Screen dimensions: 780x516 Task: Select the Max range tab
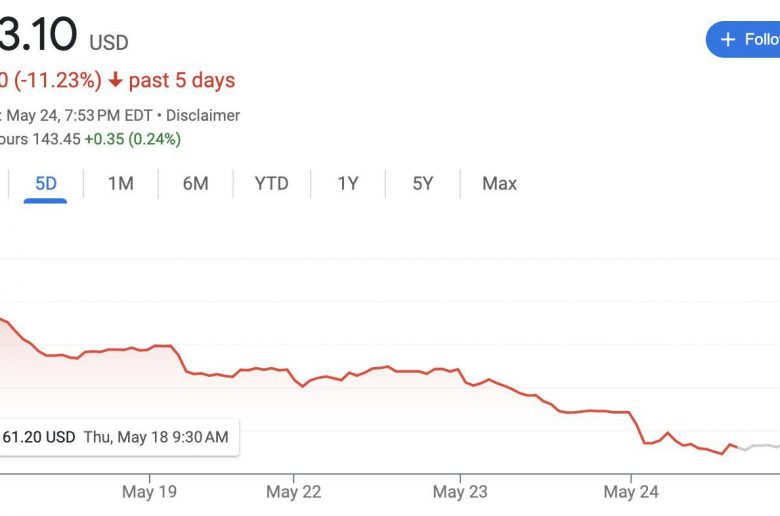click(x=499, y=183)
